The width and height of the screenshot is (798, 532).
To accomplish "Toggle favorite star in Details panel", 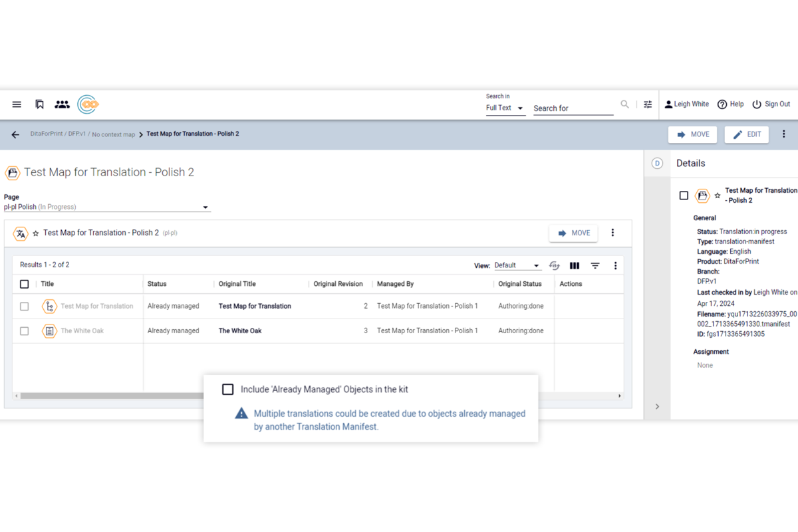I will 718,196.
